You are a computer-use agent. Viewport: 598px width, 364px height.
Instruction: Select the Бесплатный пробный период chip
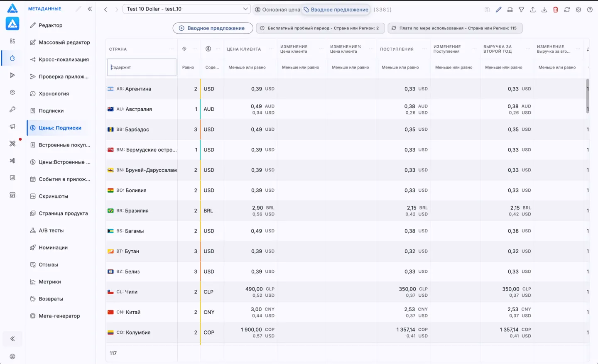tap(320, 28)
